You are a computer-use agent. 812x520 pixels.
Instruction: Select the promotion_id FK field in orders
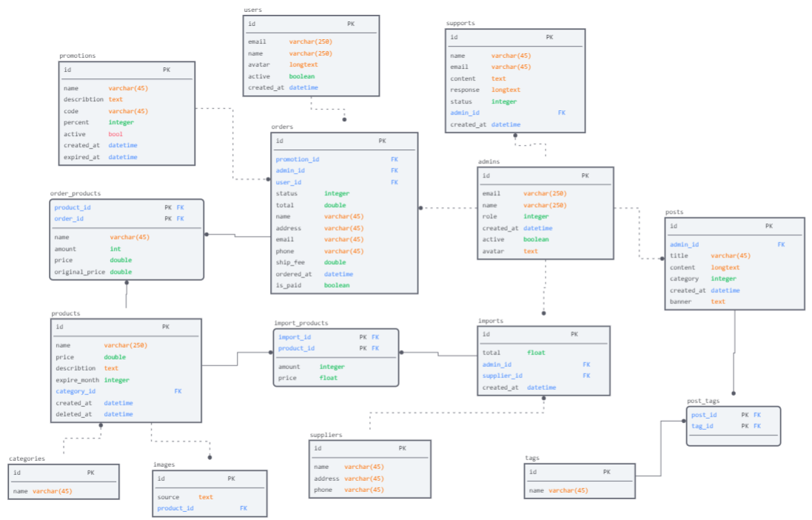click(x=298, y=158)
